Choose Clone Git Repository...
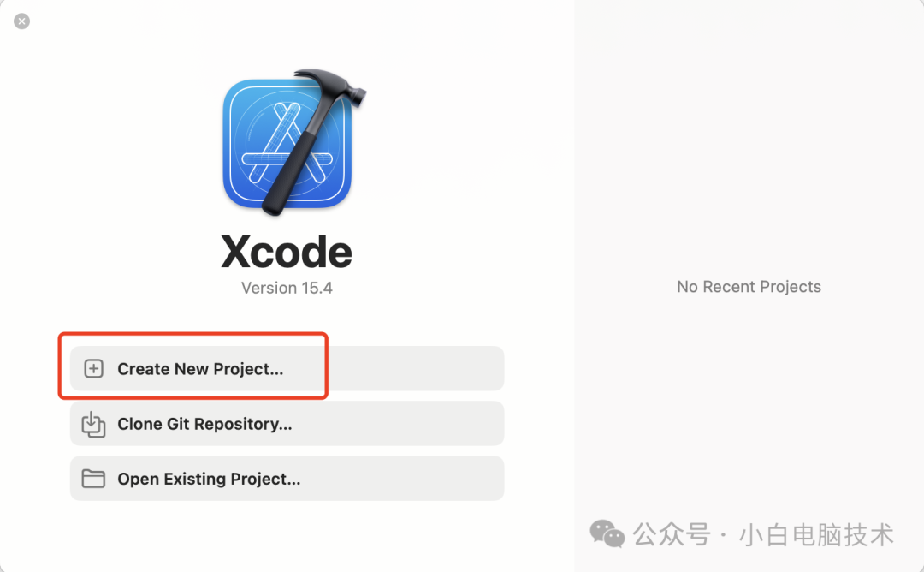Screen dimensions: 924x572 (x=204, y=424)
